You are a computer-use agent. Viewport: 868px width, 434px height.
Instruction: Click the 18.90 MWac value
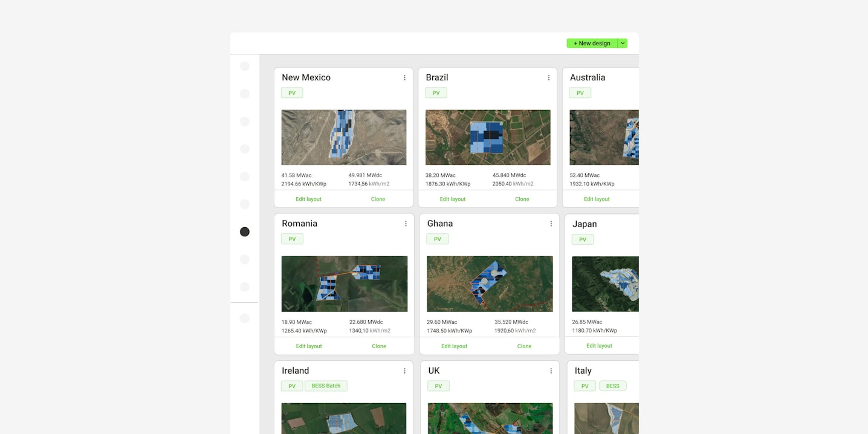297,322
